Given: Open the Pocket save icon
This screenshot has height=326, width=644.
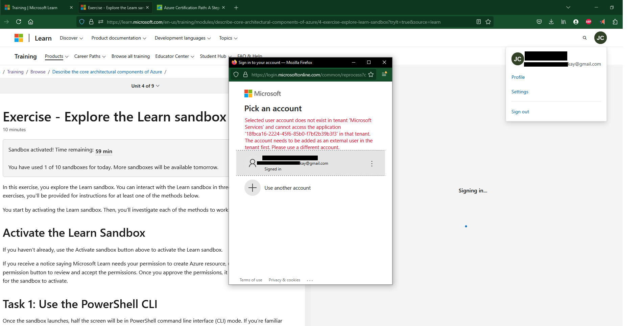Looking at the screenshot, I should [539, 22].
